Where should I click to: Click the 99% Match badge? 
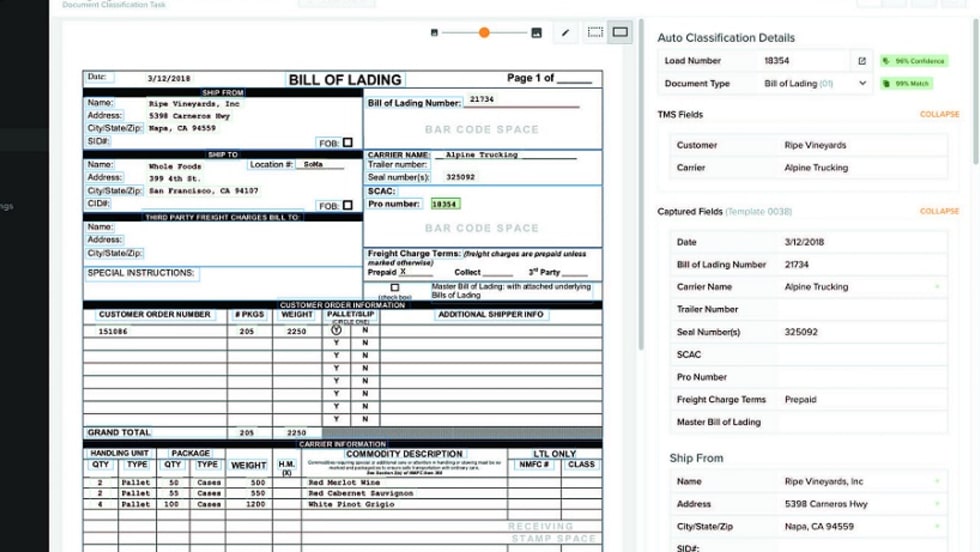[909, 84]
